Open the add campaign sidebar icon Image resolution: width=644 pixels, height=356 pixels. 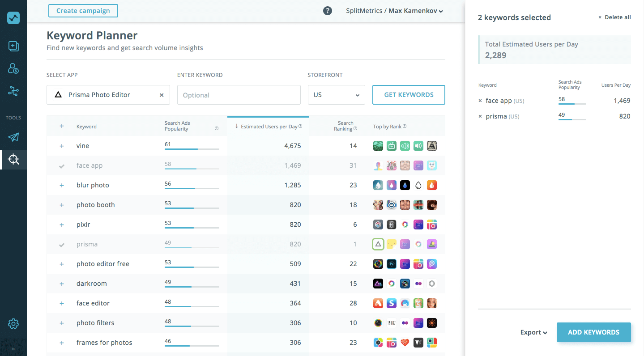click(13, 47)
